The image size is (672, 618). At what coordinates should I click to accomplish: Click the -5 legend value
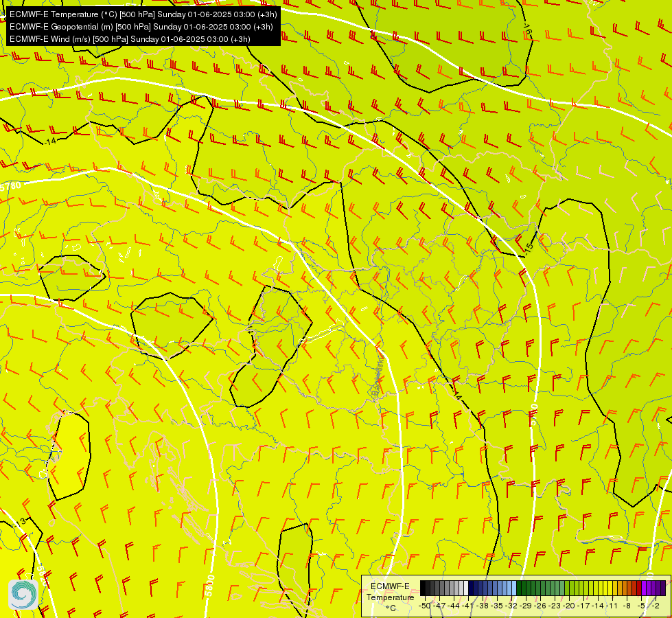[641, 606]
